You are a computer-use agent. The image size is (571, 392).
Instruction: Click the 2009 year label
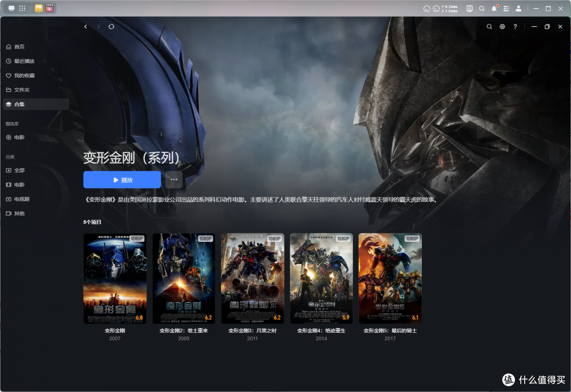[x=183, y=339]
